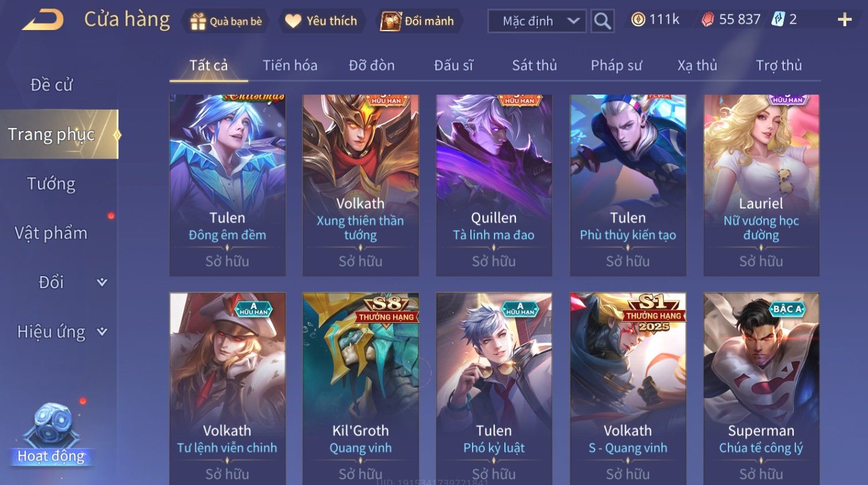This screenshot has width=868, height=485.
Task: Open Vật phẩm in sidebar
Action: pos(51,233)
